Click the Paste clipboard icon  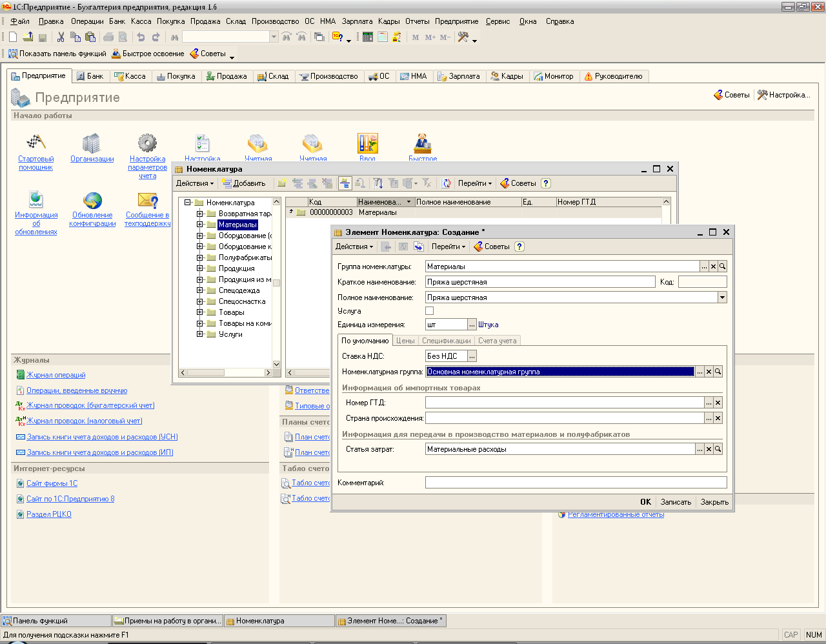(x=90, y=37)
